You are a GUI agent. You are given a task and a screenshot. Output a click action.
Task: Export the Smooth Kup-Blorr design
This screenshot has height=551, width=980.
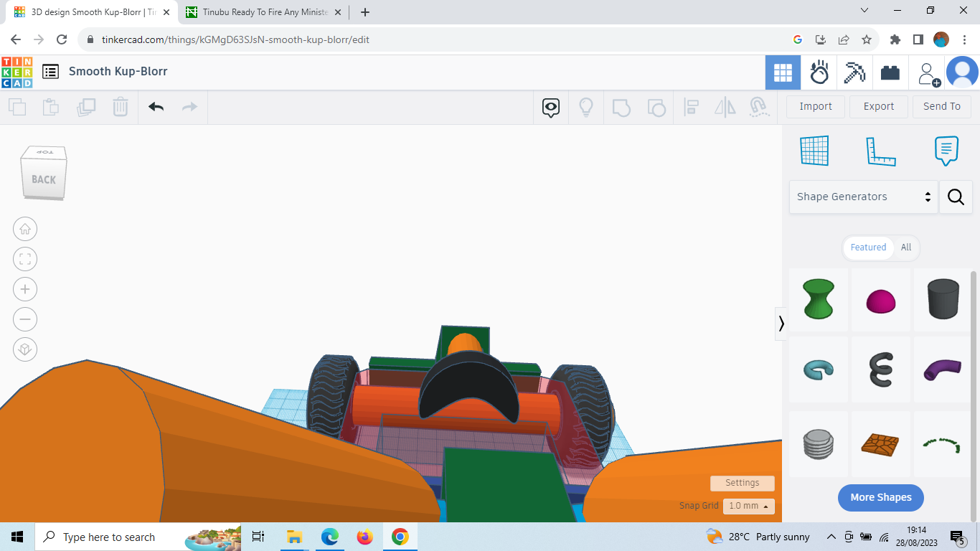(878, 106)
